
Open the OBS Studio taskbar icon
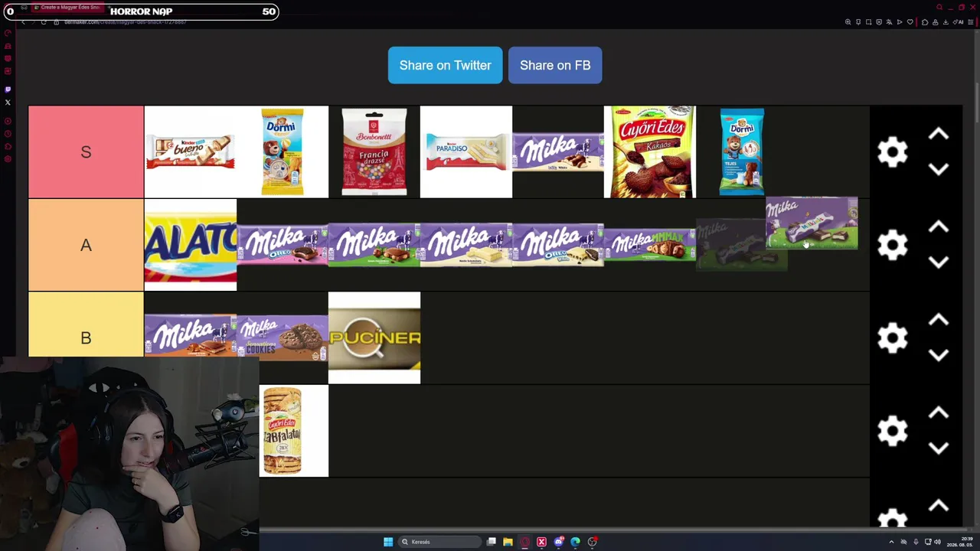point(593,542)
